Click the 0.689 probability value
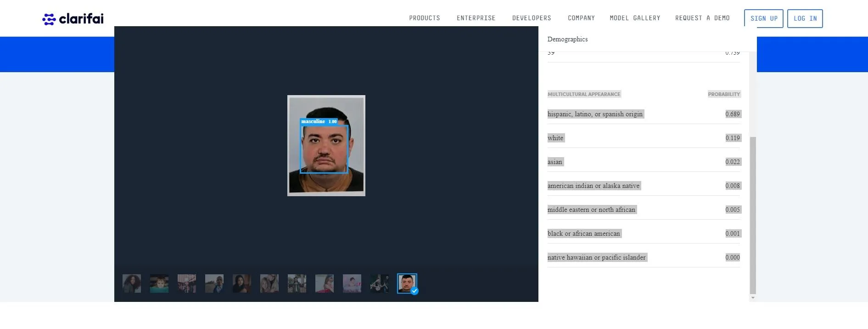The height and width of the screenshot is (329, 868). pyautogui.click(x=733, y=114)
